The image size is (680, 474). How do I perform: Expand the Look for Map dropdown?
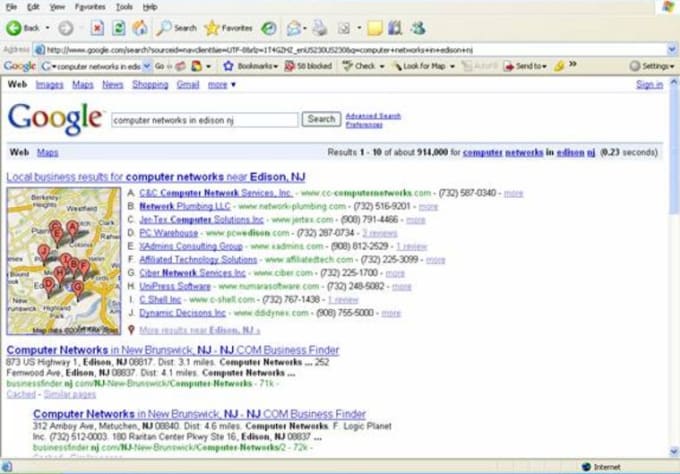[452, 67]
